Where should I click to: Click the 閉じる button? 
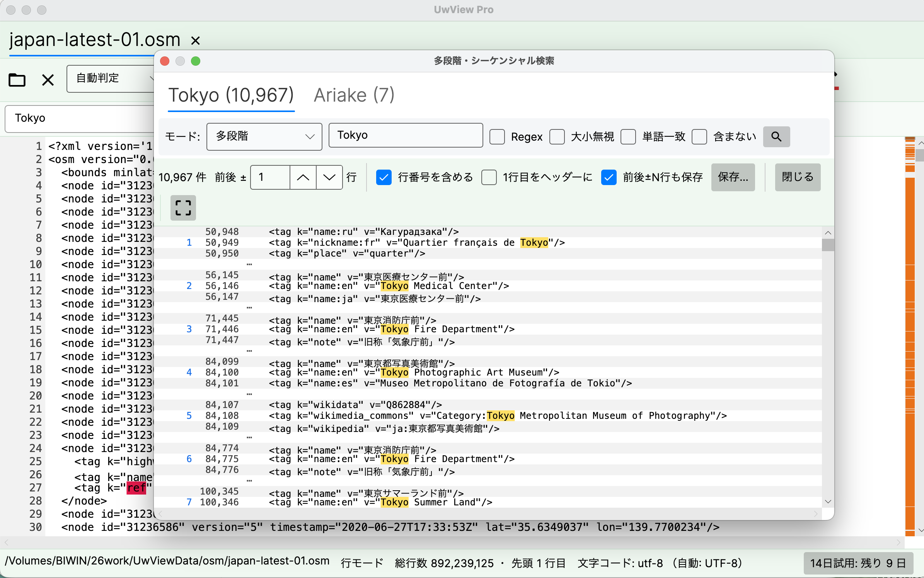click(x=798, y=177)
